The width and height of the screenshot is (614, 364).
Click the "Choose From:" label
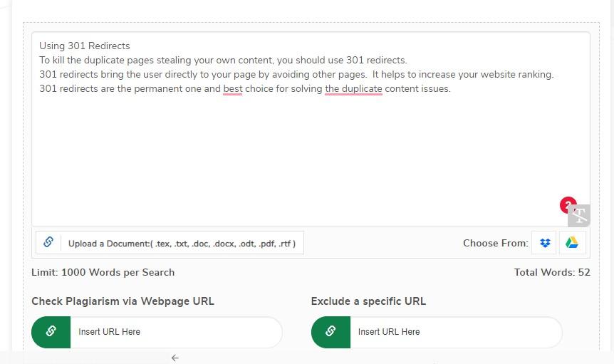click(x=495, y=243)
